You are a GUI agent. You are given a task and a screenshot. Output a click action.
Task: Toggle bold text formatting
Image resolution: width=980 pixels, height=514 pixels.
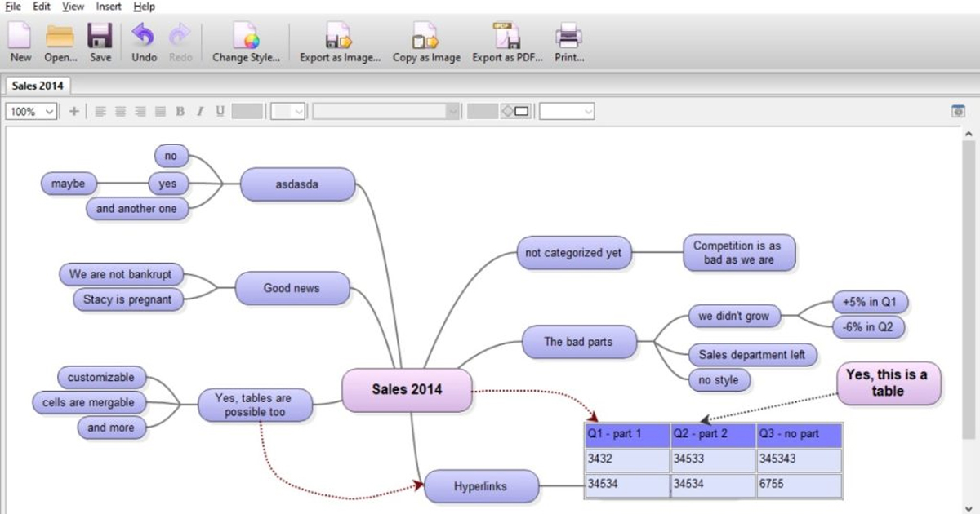[x=180, y=112]
